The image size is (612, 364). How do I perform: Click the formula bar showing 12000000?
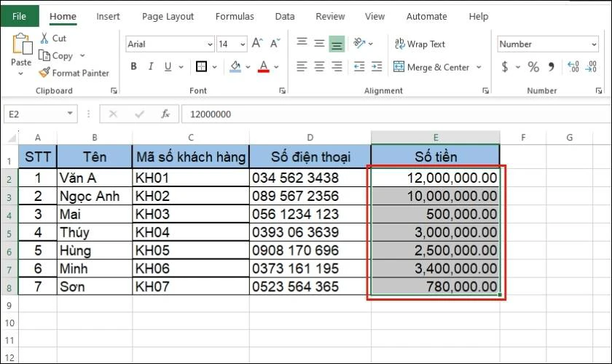(396, 114)
